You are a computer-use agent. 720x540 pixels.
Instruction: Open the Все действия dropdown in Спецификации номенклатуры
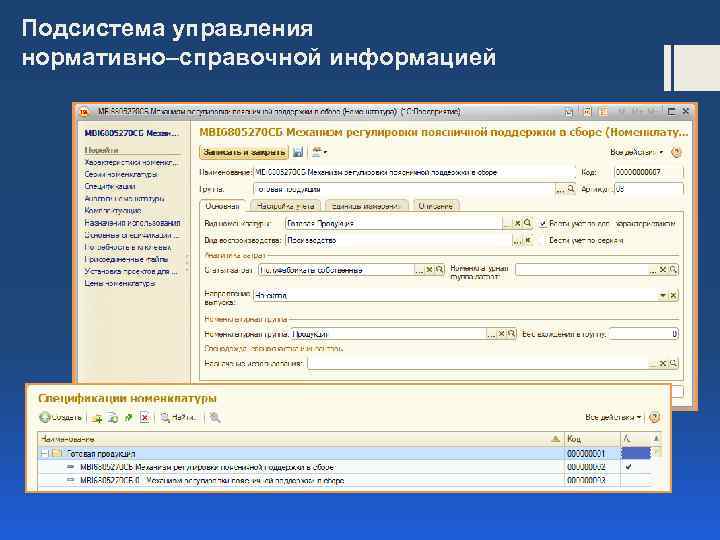click(x=613, y=417)
